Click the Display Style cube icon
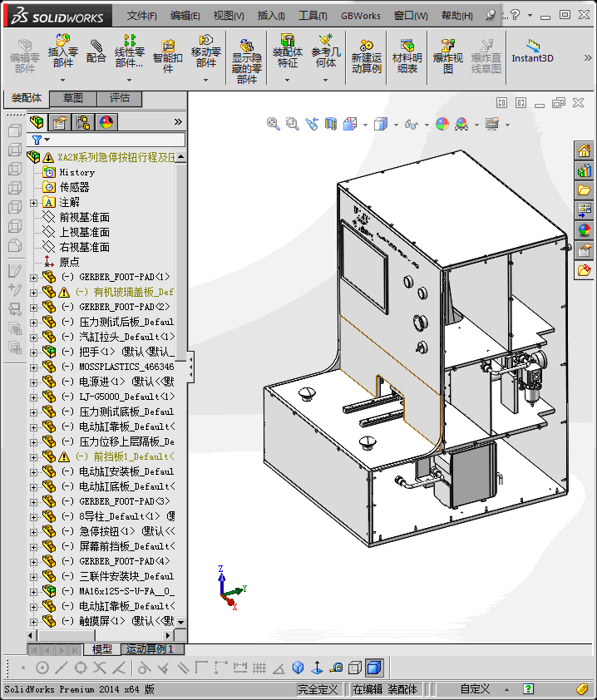This screenshot has width=597, height=700. (381, 124)
